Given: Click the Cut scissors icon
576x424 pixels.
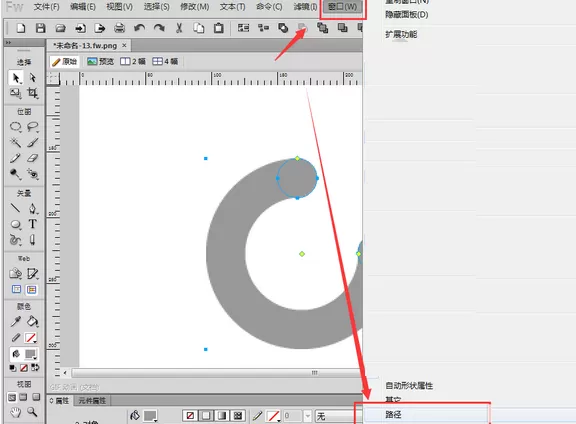Looking at the screenshot, I should 179,28.
